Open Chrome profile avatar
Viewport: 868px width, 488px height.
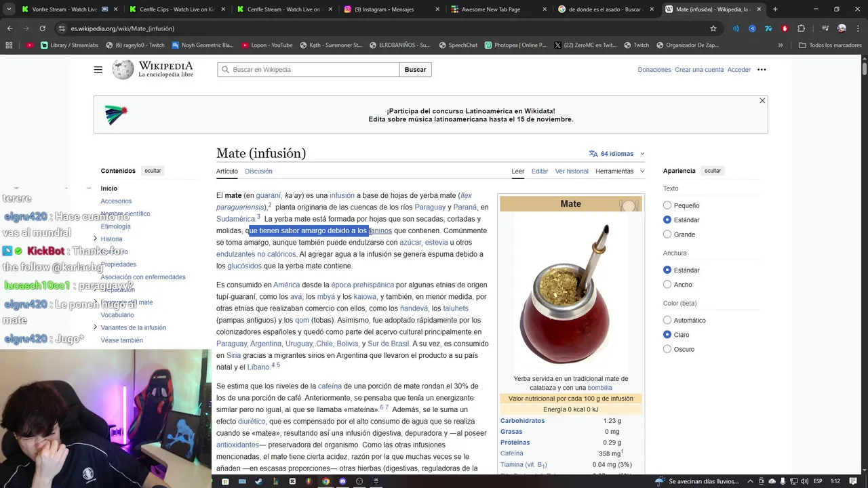tap(842, 28)
